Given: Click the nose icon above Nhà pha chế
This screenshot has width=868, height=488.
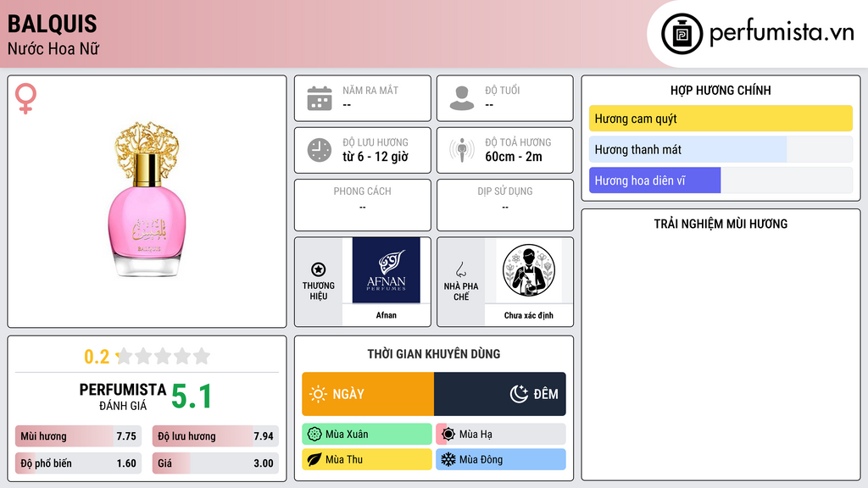Looking at the screenshot, I should pos(460,269).
